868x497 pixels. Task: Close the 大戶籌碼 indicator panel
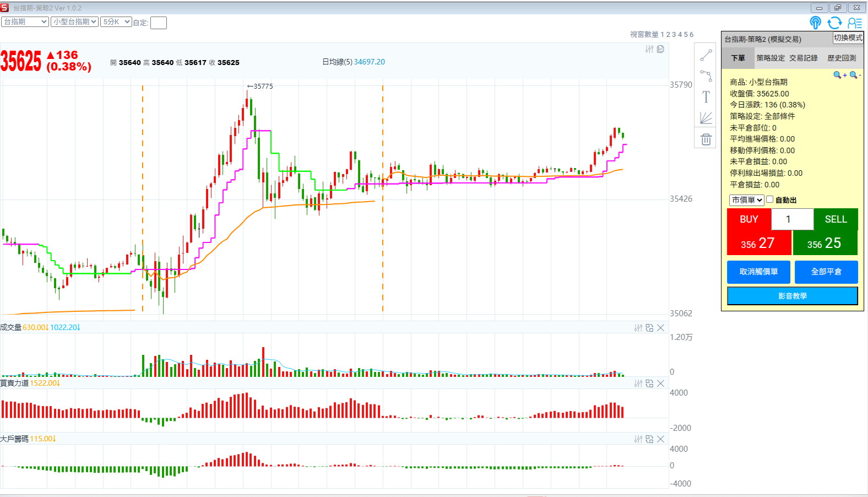point(661,439)
